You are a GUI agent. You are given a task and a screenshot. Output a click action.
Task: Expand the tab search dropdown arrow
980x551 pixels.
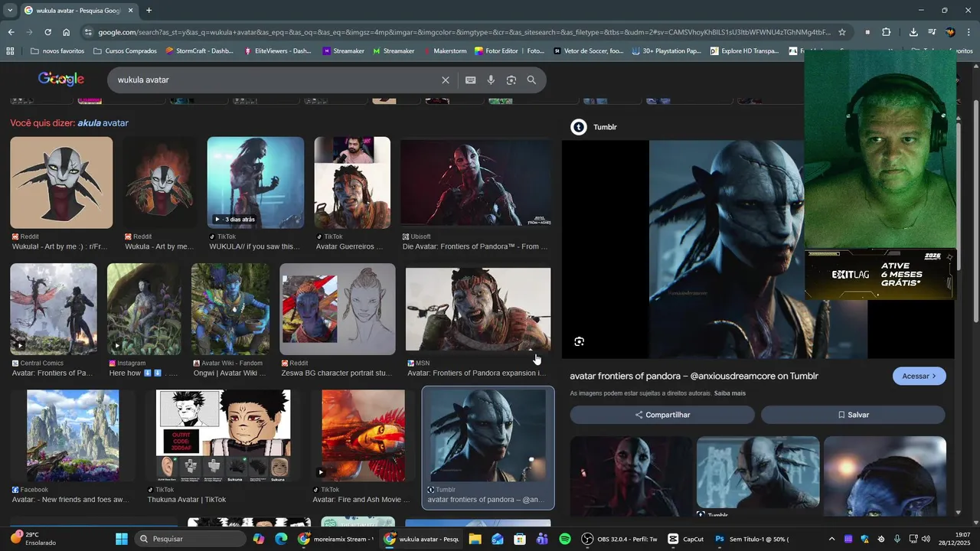(10, 11)
